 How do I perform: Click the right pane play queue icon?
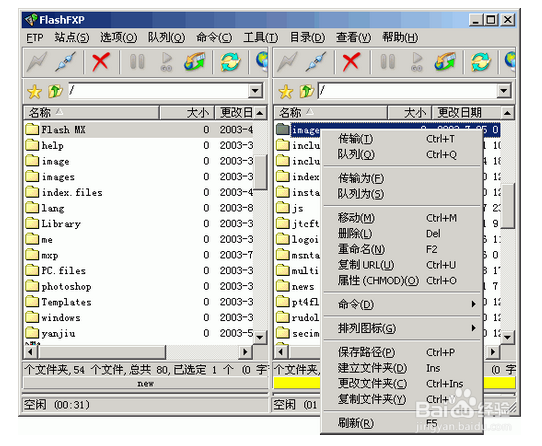[x=417, y=62]
